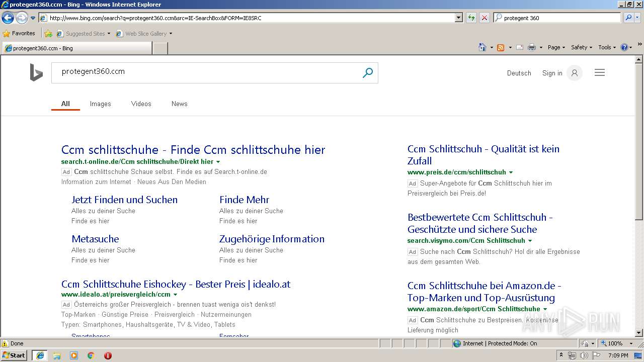Open the Metasuche link
Viewport: 644px width, 362px height.
[95, 239]
